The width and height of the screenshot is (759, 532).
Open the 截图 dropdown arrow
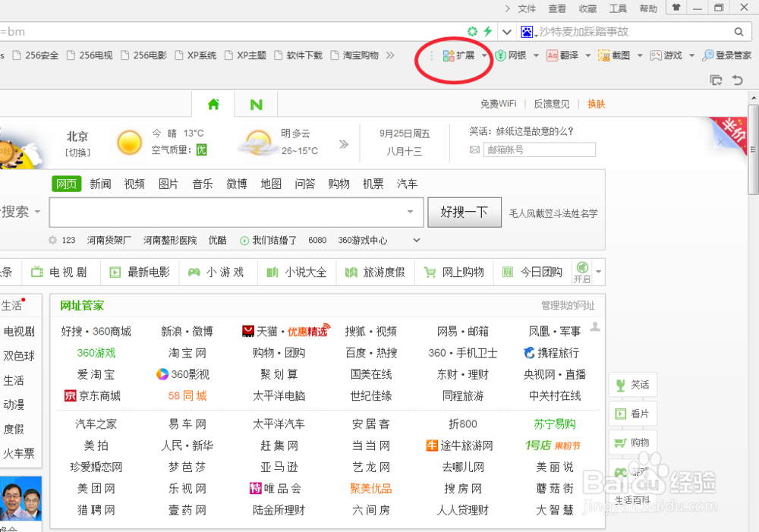pyautogui.click(x=640, y=55)
